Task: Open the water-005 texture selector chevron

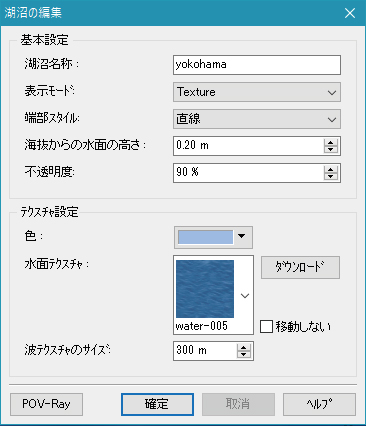Action: coord(245,296)
